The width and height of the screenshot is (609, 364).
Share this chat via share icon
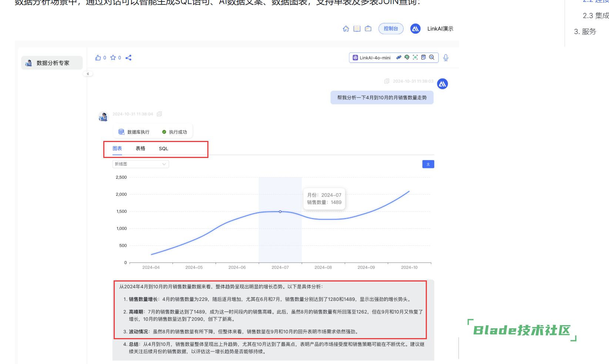(128, 58)
